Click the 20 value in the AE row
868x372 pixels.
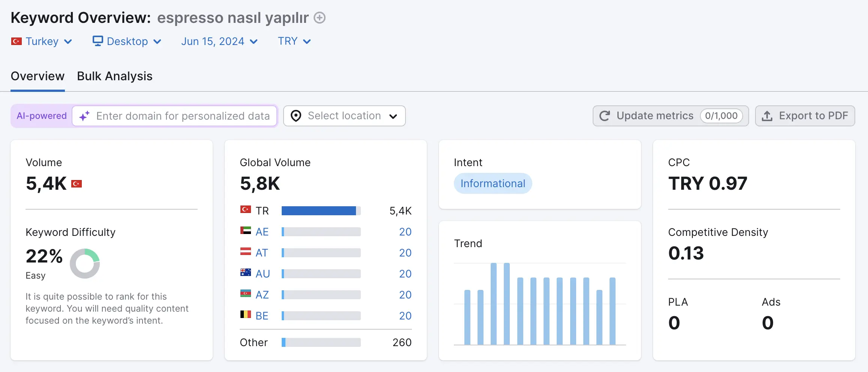405,232
